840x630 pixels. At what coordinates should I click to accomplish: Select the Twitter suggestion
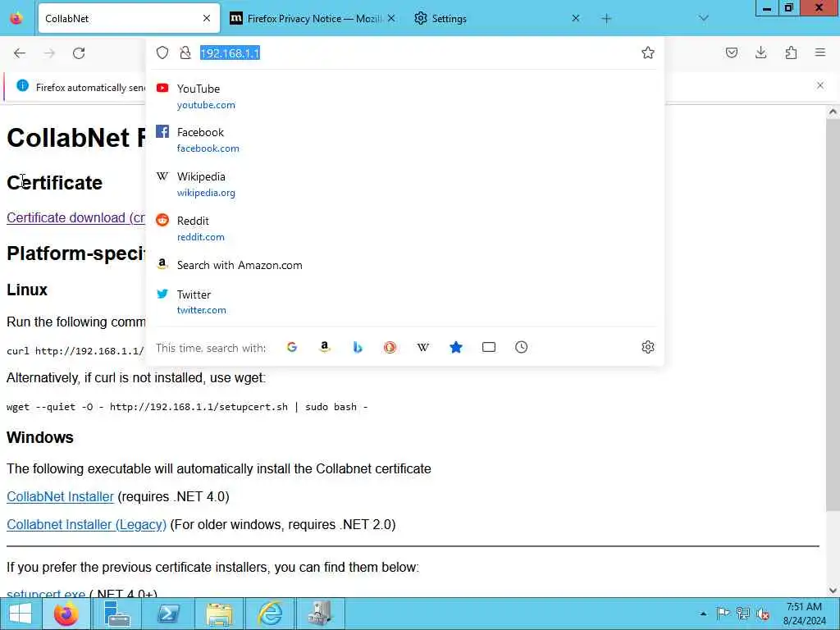pos(405,302)
